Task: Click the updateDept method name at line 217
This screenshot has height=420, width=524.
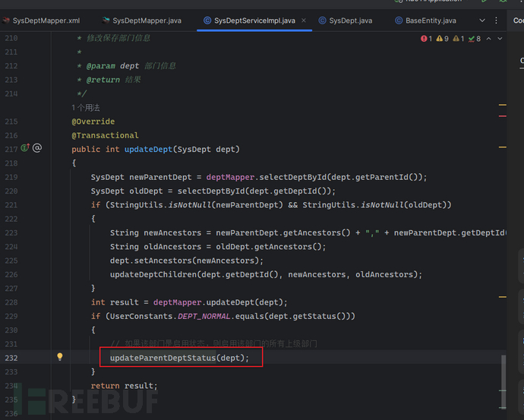Action: tap(148, 150)
